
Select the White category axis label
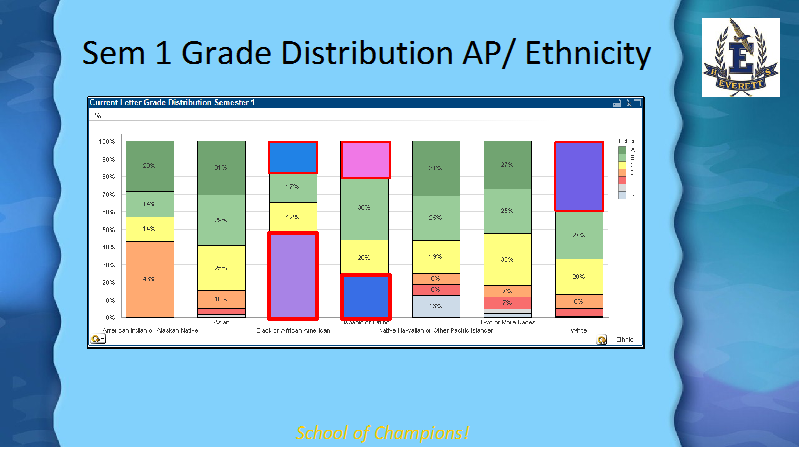click(579, 331)
